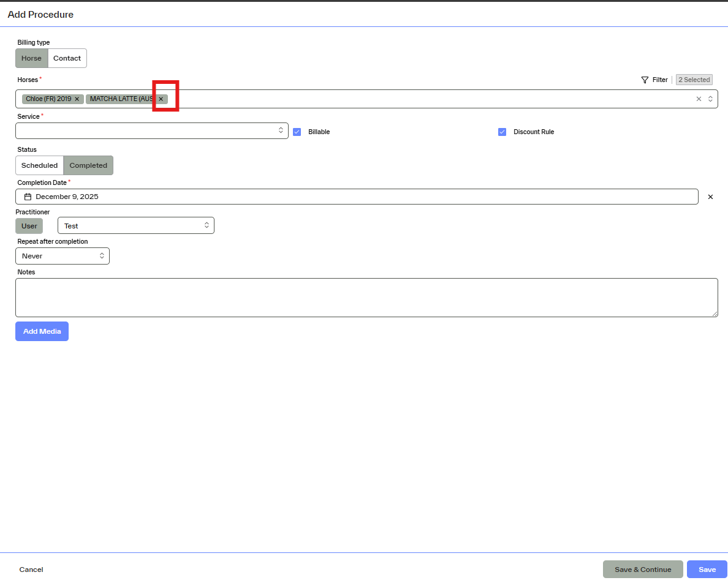
Task: Expand the Horses dropdown chevron
Action: tap(710, 99)
